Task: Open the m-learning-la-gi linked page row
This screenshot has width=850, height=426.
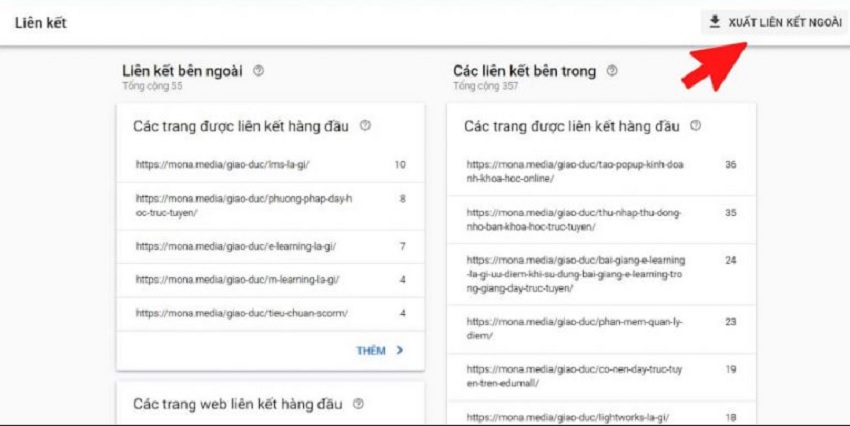Action: [x=271, y=280]
